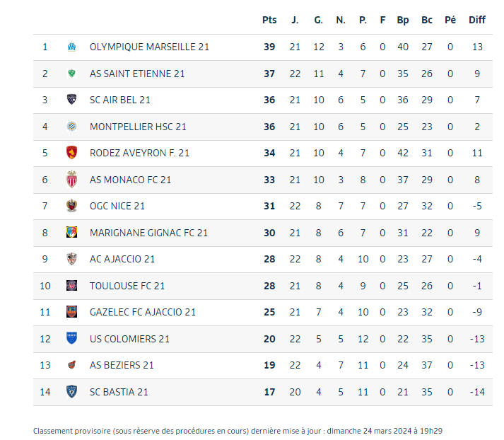Image resolution: width=504 pixels, height=440 pixels.
Task: Click the AS Saint Etienne crest
Action: 71,74
